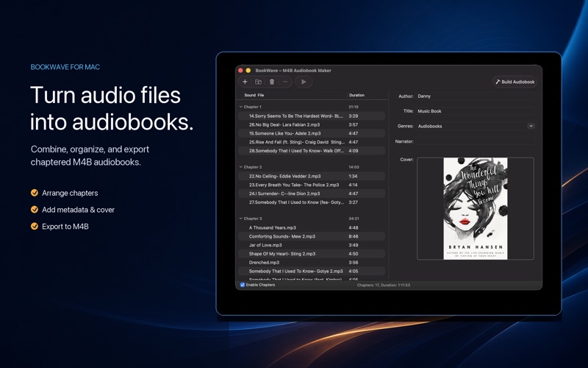Collapse Chapter 3 disclosure chevron
588x368 pixels.
(x=241, y=218)
